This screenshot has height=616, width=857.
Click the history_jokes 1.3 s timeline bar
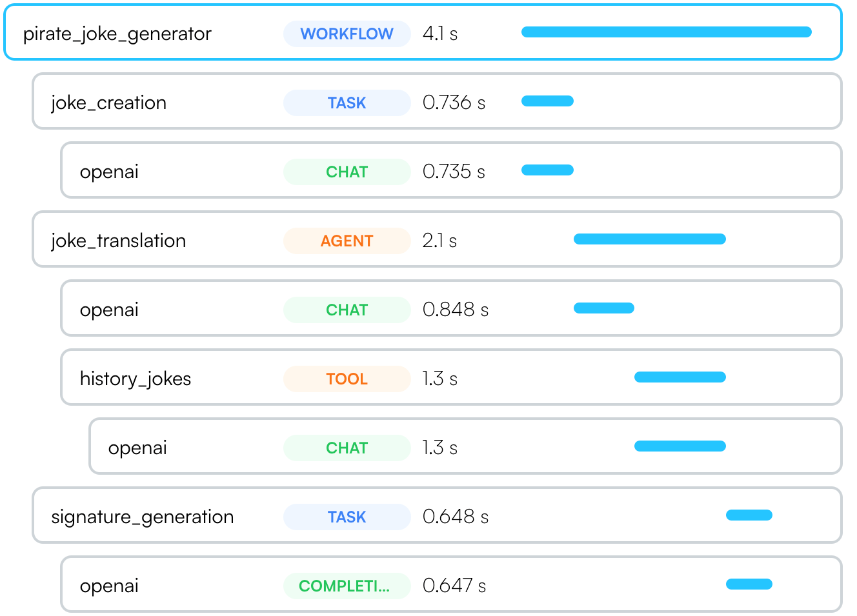(x=680, y=377)
